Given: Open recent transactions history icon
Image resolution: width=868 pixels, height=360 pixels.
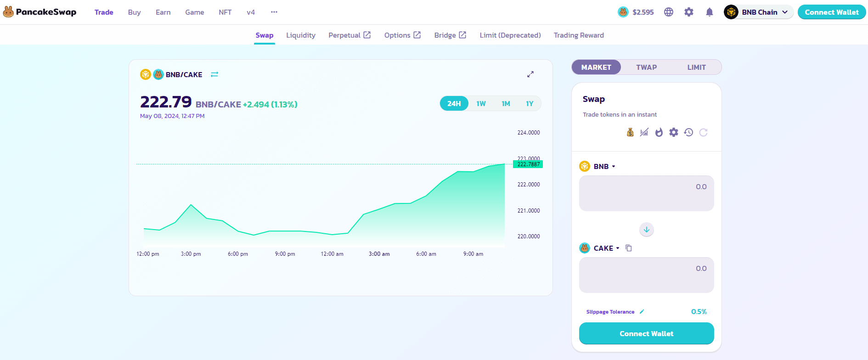Looking at the screenshot, I should (x=688, y=133).
